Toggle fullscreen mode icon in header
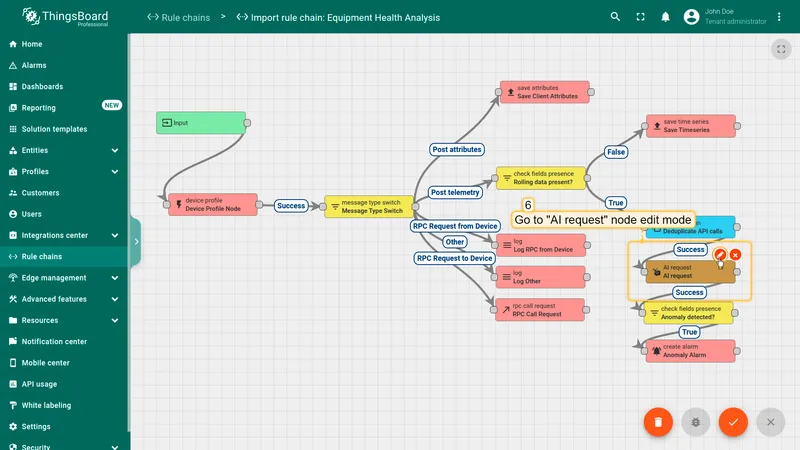The height and width of the screenshot is (450, 800). (640, 17)
